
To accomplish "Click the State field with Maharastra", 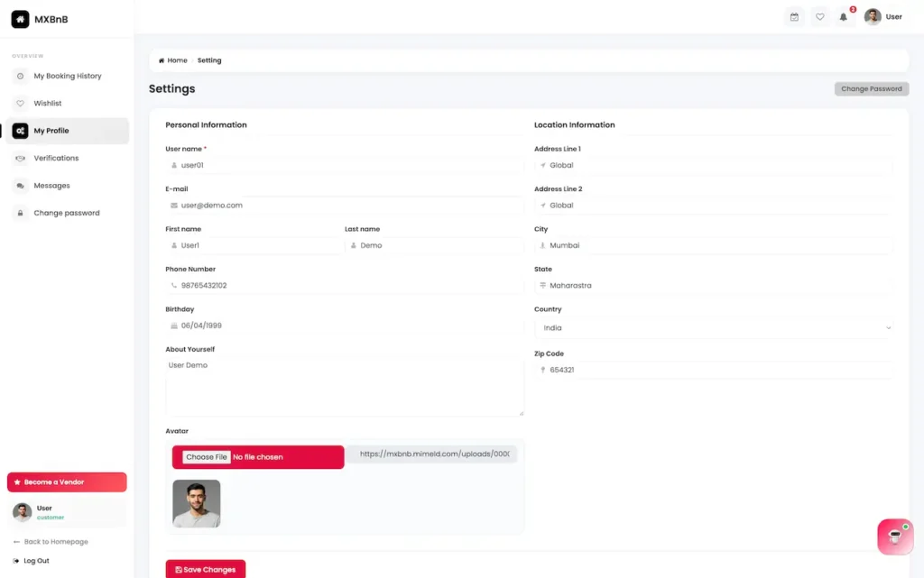I will coord(714,286).
